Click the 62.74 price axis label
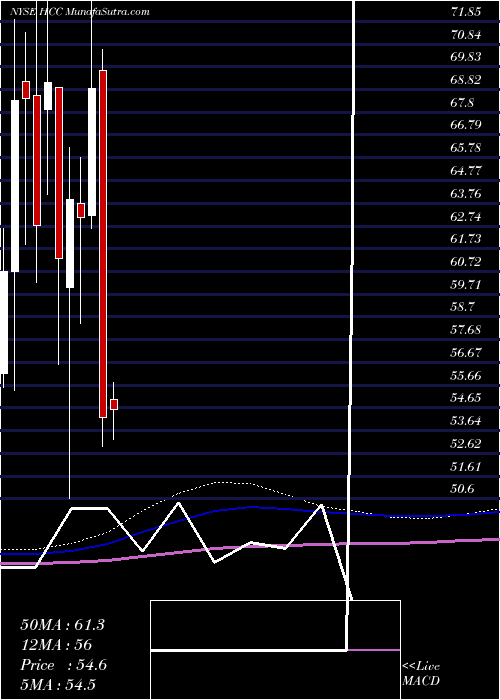The height and width of the screenshot is (700, 500). tap(466, 217)
